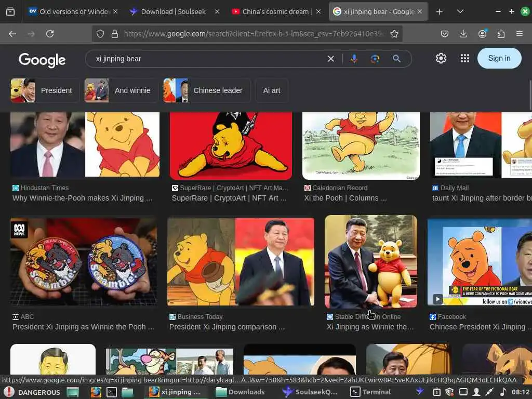Switch to China's cosmic dream tab
This screenshot has height=399, width=532.
click(x=276, y=12)
